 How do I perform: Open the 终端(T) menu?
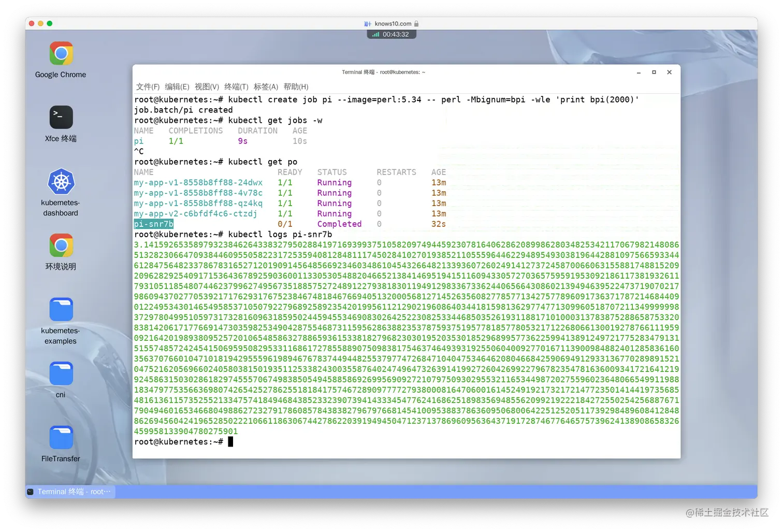[237, 87]
